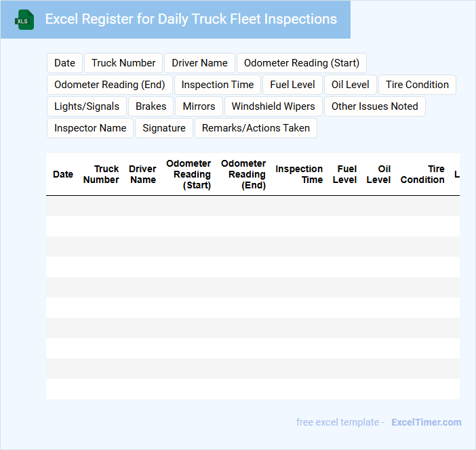Click the Remarks/Actions Taken tag

pyautogui.click(x=256, y=128)
